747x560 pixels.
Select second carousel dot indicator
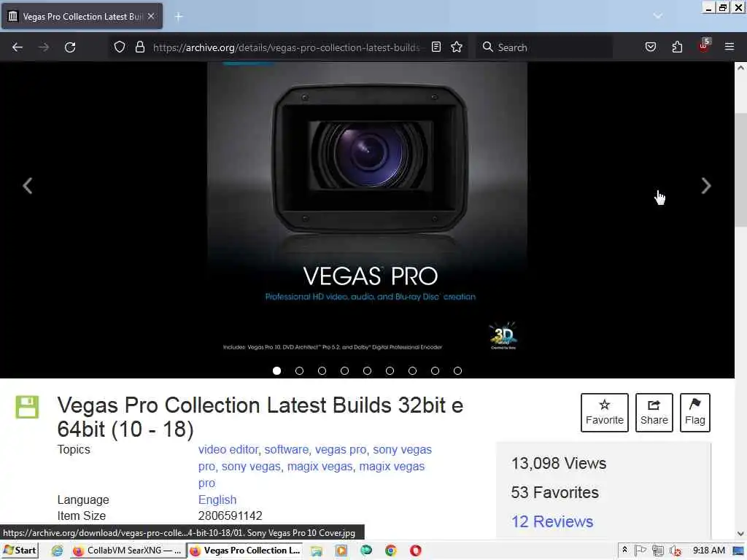click(x=299, y=370)
